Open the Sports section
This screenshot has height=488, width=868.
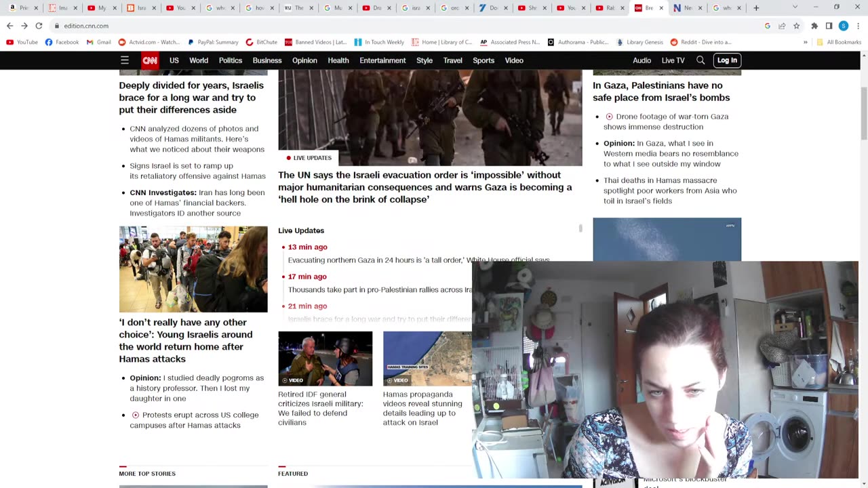pyautogui.click(x=484, y=60)
